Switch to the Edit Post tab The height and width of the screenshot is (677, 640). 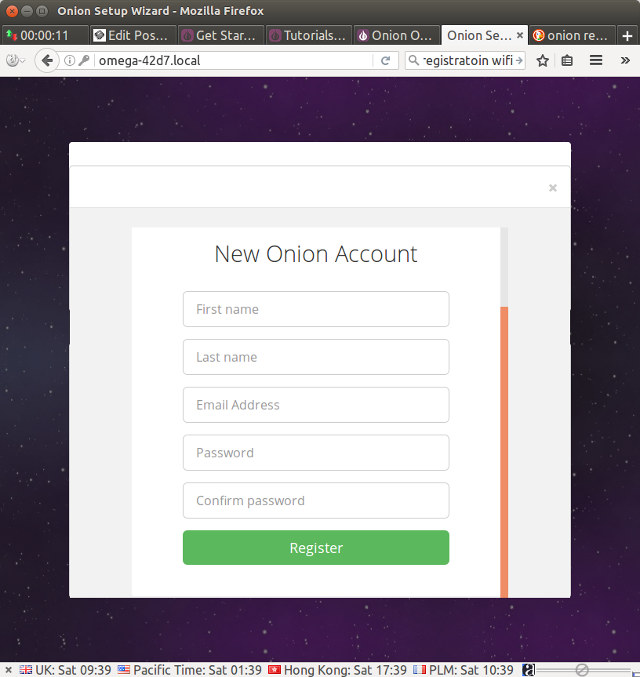[133, 35]
